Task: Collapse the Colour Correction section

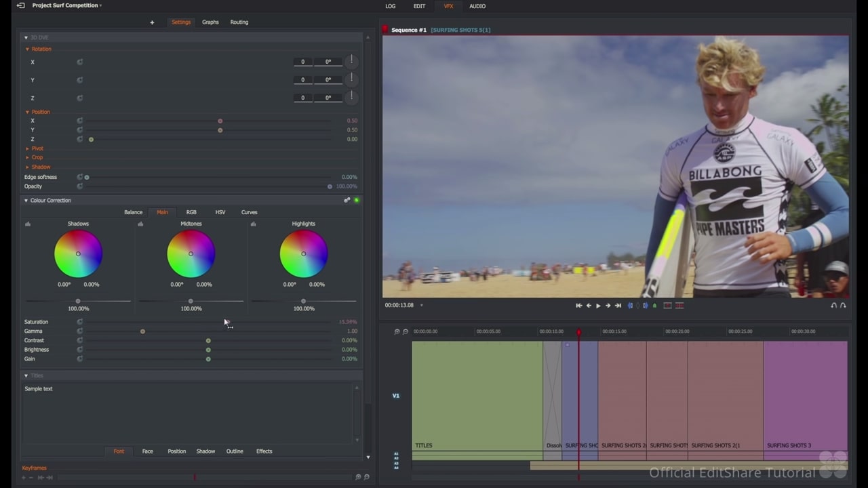Action: (26, 201)
